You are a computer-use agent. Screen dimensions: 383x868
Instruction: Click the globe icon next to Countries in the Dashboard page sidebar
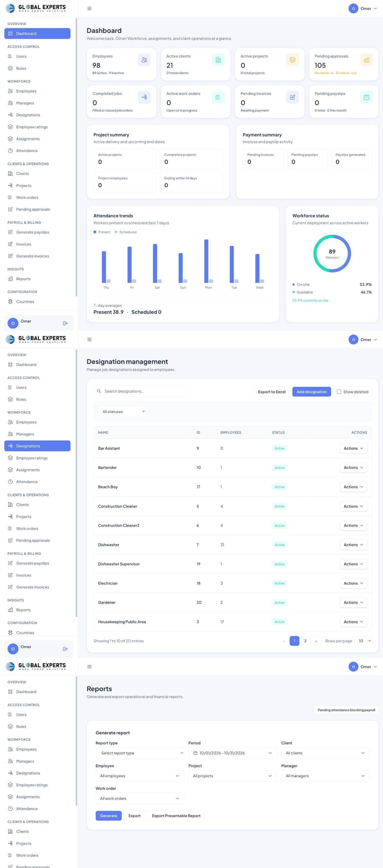10,302
